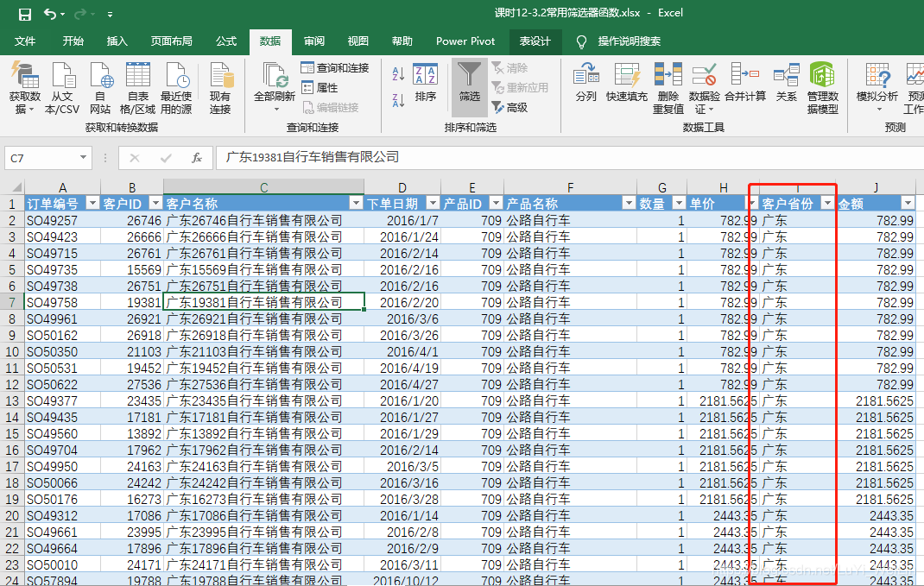Click the formula bar text field
Image resolution: width=924 pixels, height=586 pixels.
tap(569, 157)
